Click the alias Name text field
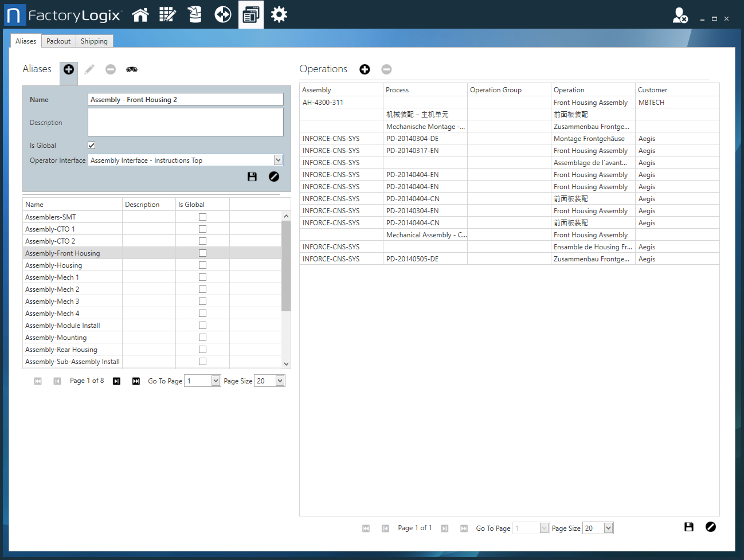 186,100
